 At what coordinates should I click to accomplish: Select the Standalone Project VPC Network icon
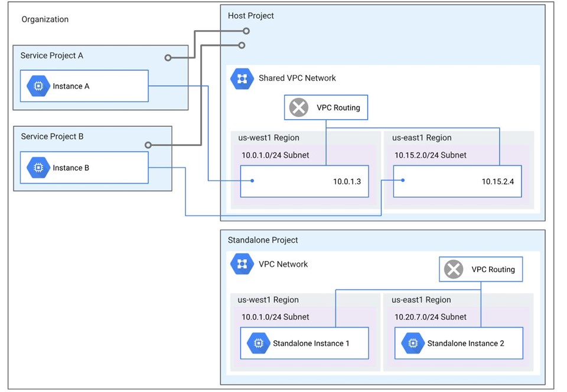[242, 264]
